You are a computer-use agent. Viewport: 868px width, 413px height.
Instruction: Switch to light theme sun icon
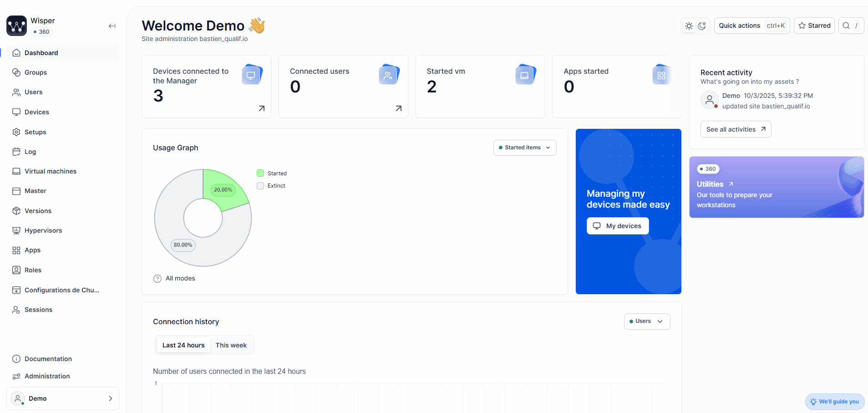click(689, 26)
